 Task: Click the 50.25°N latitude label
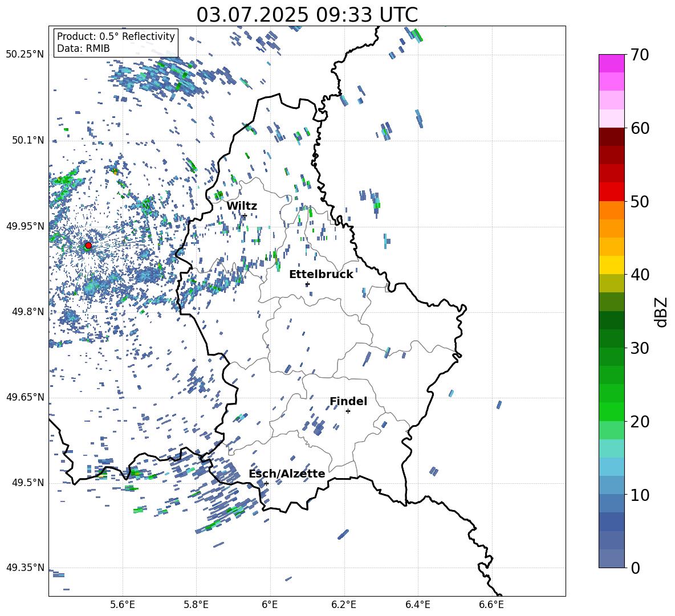click(25, 54)
